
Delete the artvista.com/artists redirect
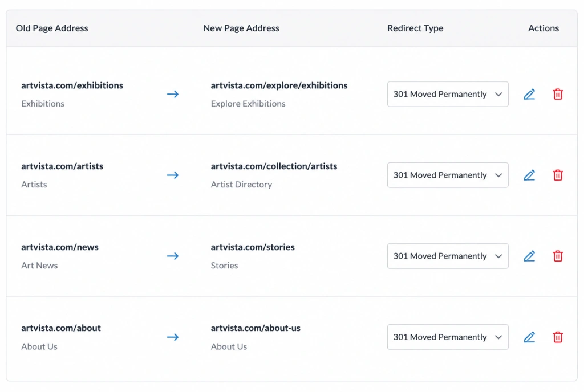tap(558, 175)
